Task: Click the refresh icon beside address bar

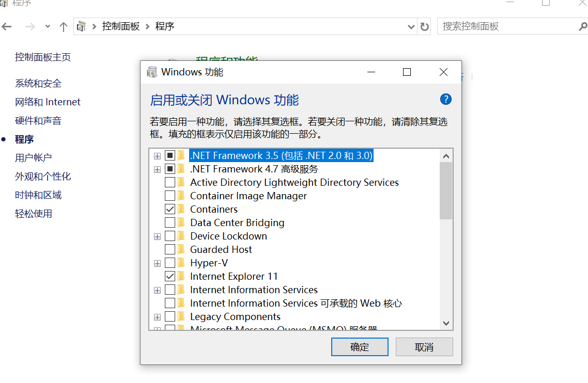Action: click(x=425, y=27)
